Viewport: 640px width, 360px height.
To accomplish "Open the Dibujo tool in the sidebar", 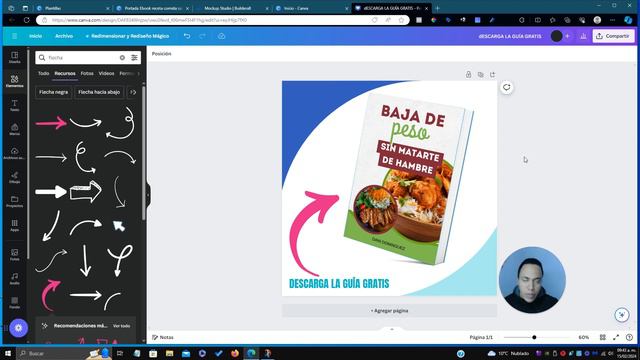I will pos(14,178).
